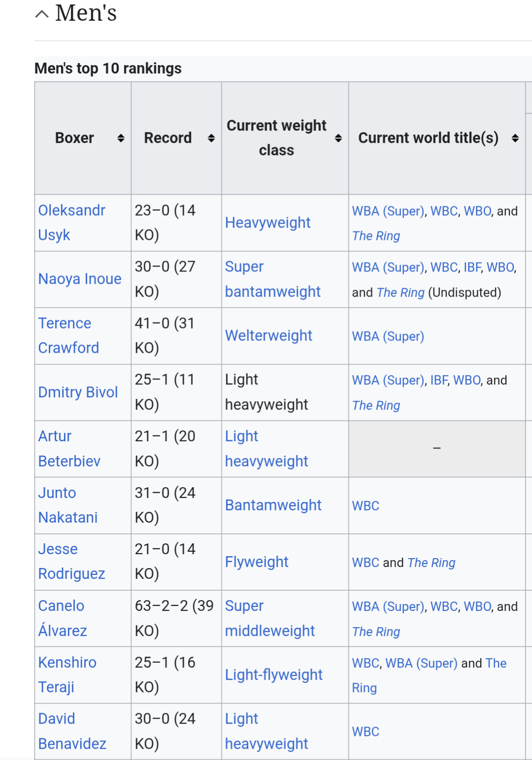
Task: Open IBF link in Inoue row
Action: click(x=472, y=267)
